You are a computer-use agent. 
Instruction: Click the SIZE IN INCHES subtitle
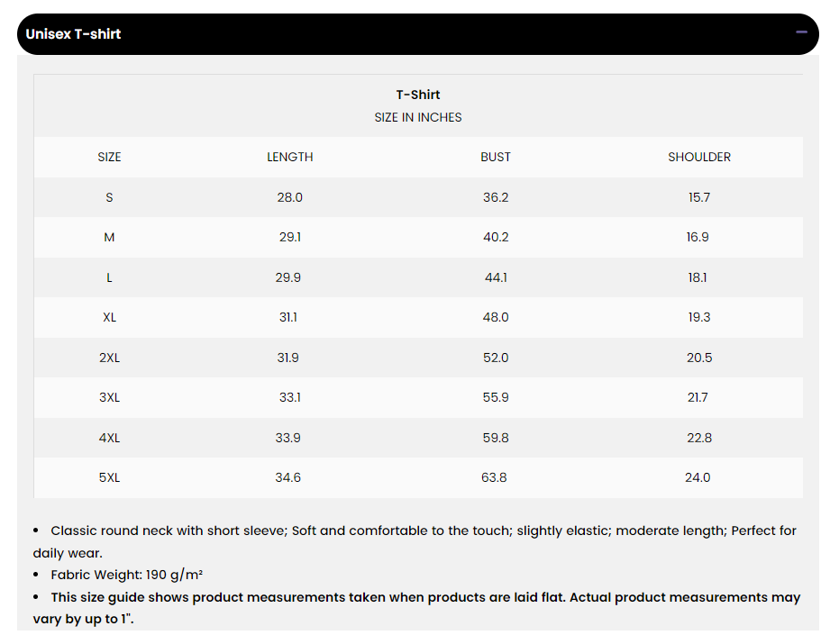418,117
